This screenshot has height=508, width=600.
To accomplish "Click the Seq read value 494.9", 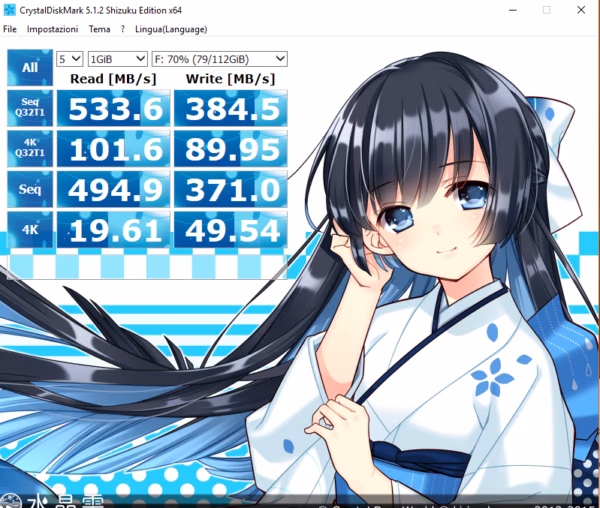I will pyautogui.click(x=114, y=189).
